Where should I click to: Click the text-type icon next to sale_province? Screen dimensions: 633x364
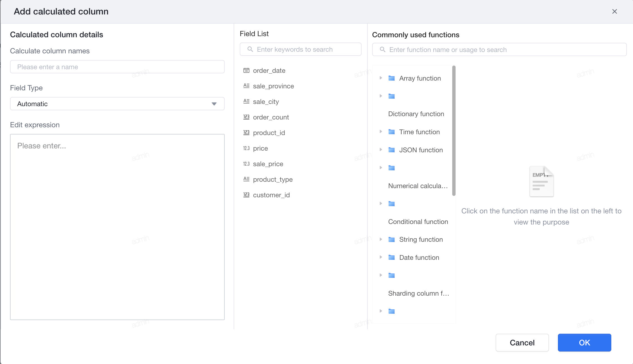(246, 86)
